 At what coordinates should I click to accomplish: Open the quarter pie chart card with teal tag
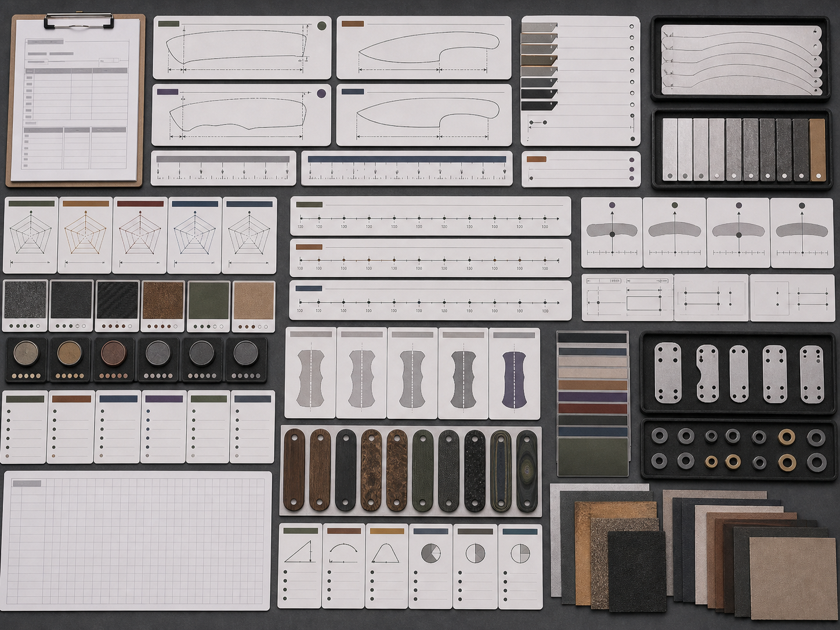point(520,566)
